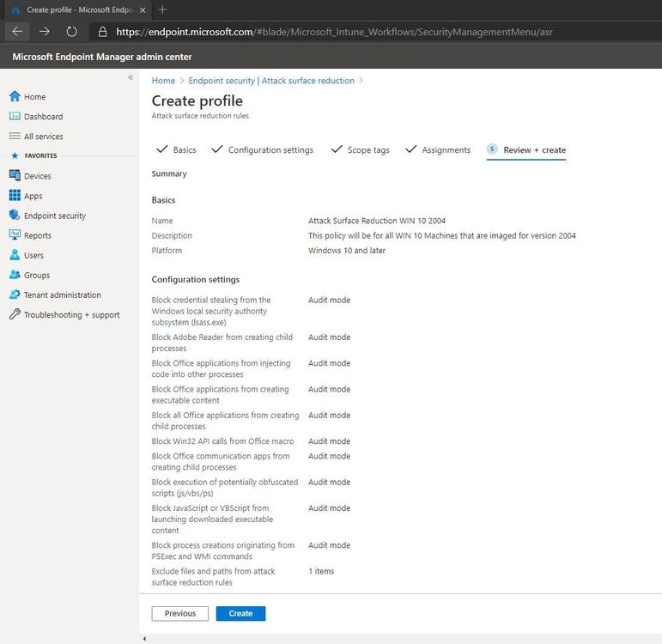Click the All services list icon
This screenshot has width=662, height=644.
point(15,136)
